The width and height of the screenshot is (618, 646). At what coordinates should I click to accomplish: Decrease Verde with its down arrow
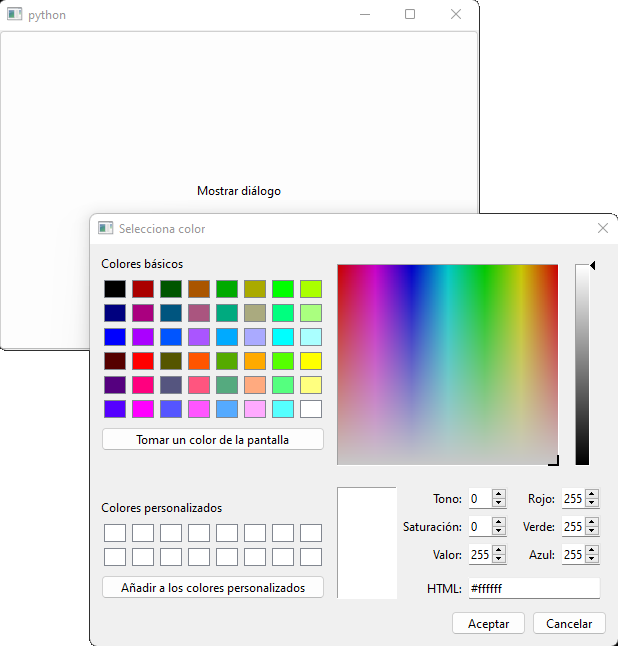(x=592, y=531)
